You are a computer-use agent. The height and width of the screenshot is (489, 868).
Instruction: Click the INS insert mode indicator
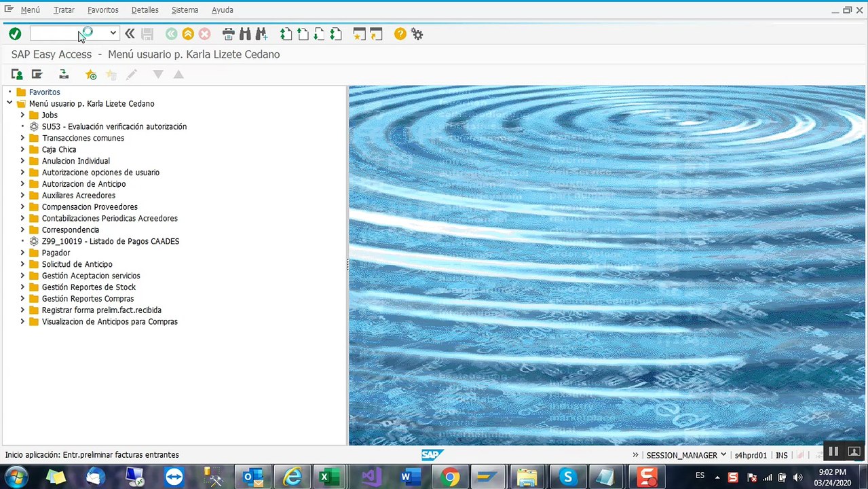(782, 455)
